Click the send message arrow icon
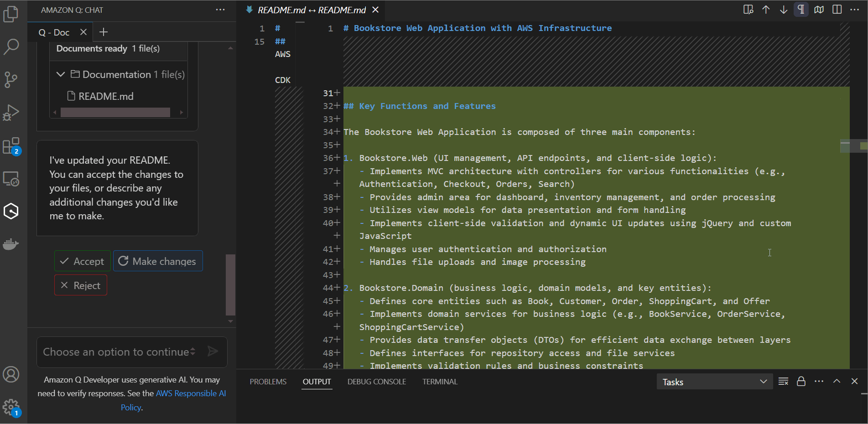The width and height of the screenshot is (868, 424). (x=213, y=351)
